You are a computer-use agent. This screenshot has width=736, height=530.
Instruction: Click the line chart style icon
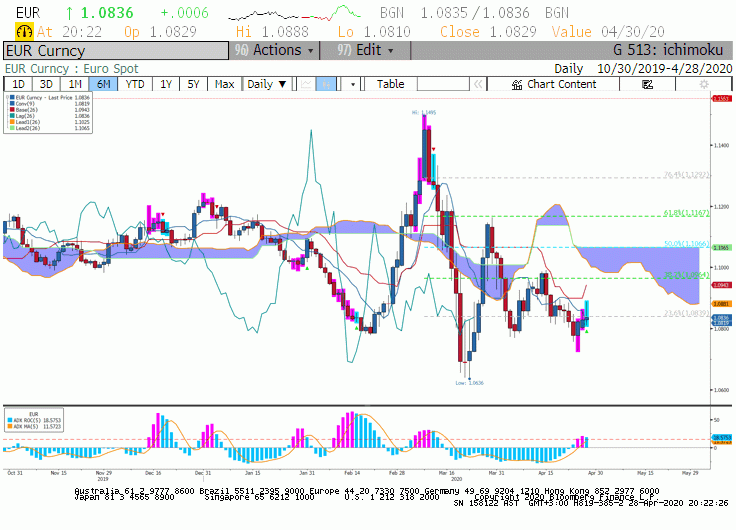[307, 84]
